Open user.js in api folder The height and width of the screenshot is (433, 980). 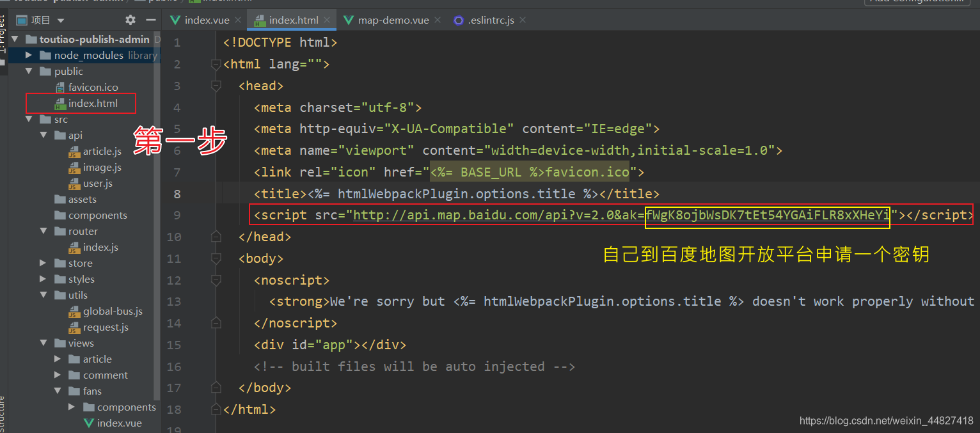[x=97, y=183]
